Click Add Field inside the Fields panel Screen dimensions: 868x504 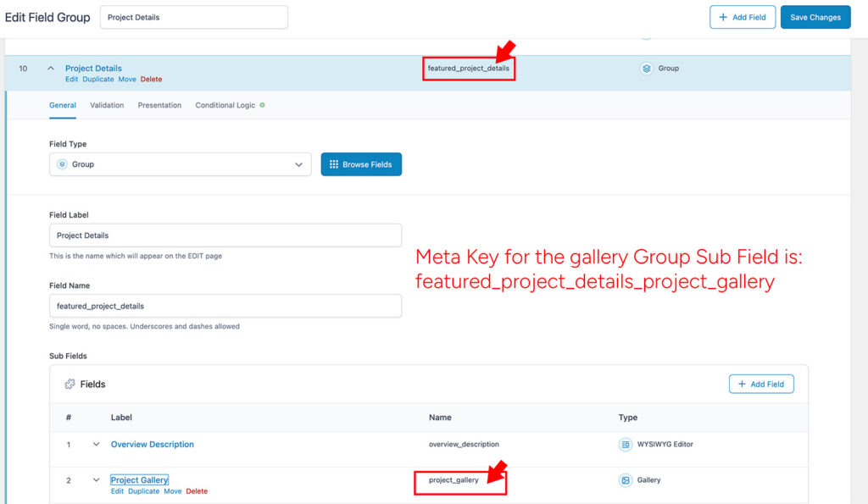point(760,384)
